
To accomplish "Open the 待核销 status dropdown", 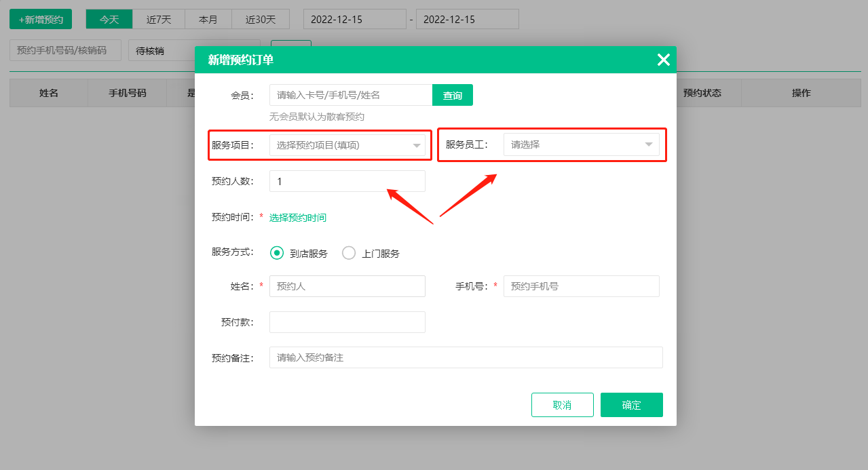I will pyautogui.click(x=162, y=50).
